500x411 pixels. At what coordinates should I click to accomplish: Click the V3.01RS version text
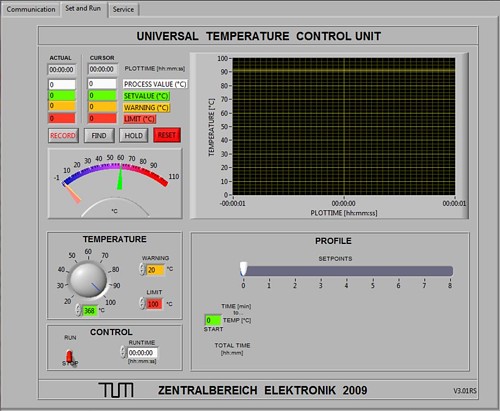[x=465, y=391]
